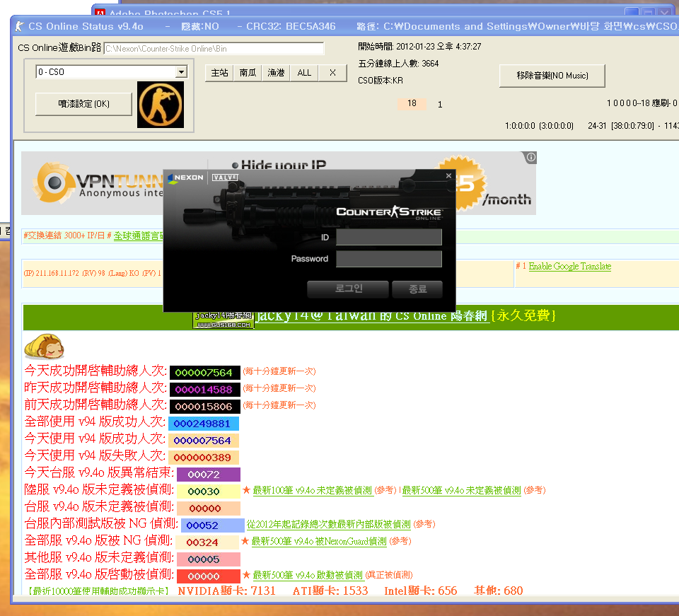Select the ALL tab button
The width and height of the screenshot is (679, 616).
[304, 73]
